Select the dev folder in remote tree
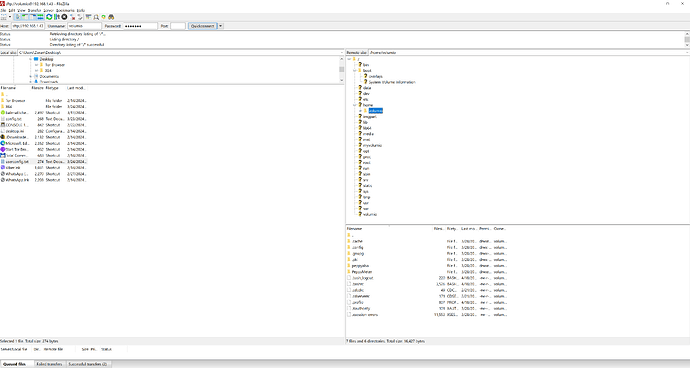690x368 pixels. pos(366,94)
